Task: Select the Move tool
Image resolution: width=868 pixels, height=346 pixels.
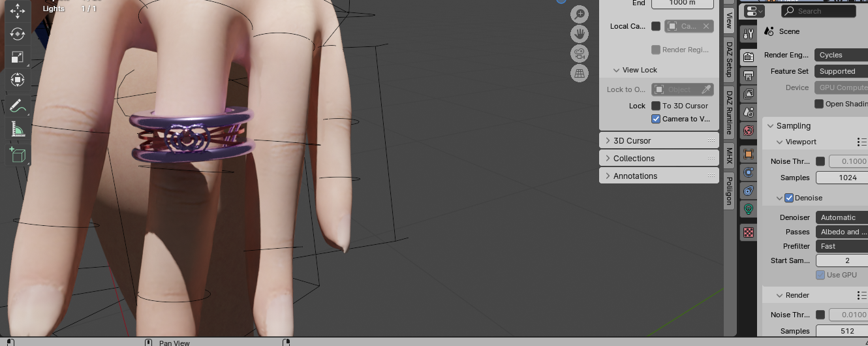Action: 18,11
